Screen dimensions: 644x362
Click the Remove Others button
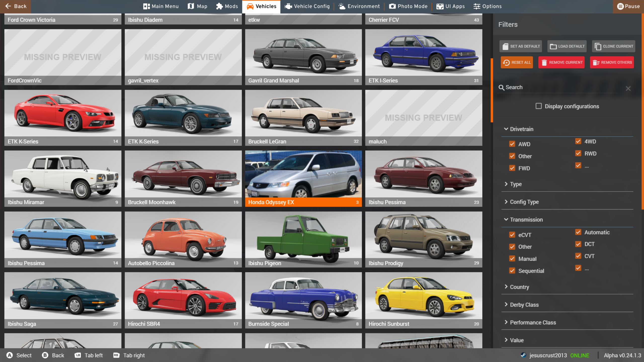[x=612, y=62]
